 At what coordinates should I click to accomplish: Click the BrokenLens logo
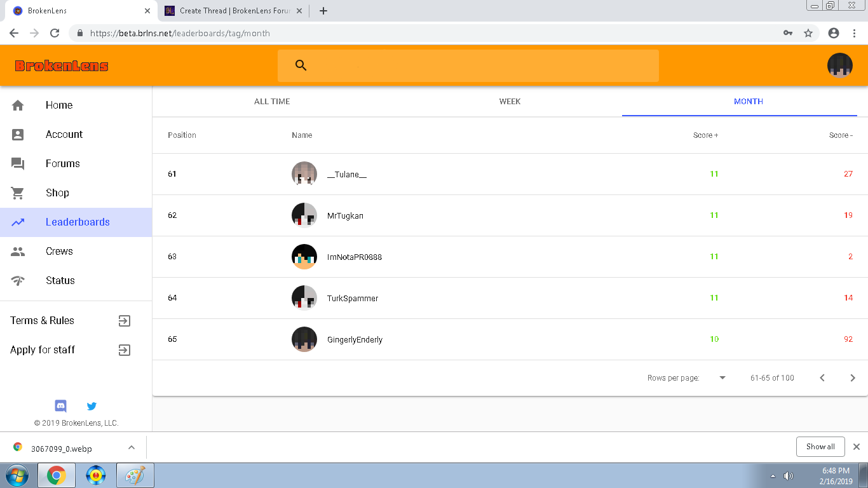tap(62, 65)
